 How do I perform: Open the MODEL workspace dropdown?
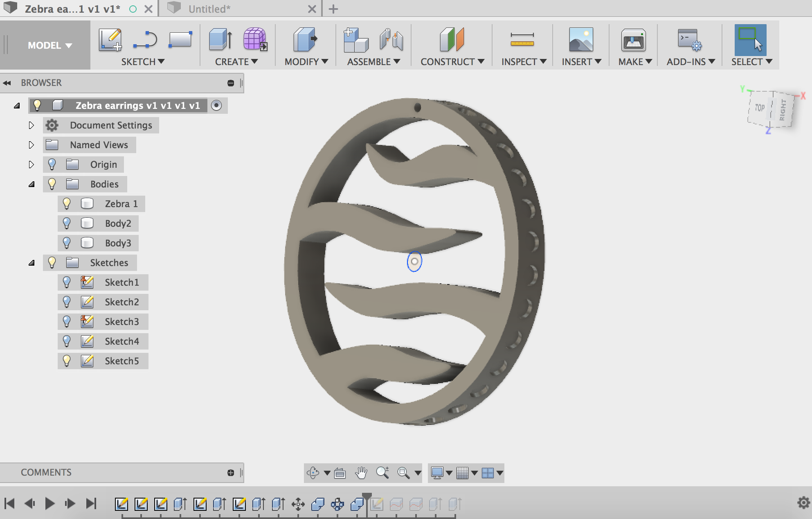[49, 45]
